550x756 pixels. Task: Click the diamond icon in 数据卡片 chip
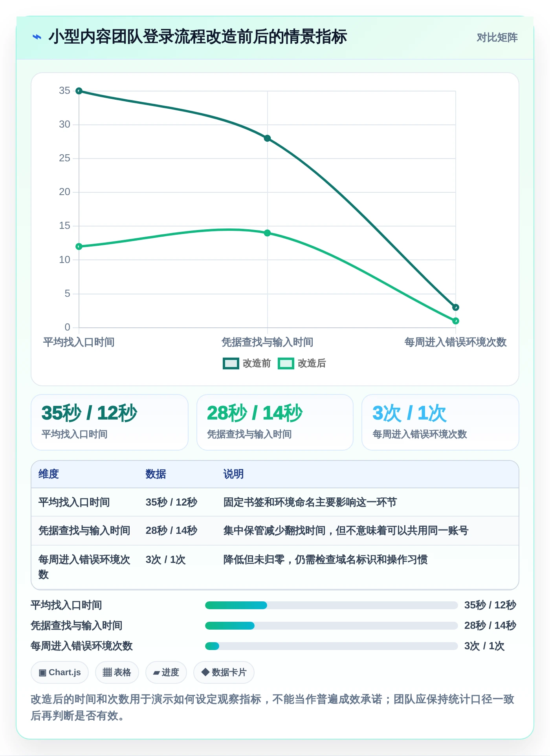(205, 672)
